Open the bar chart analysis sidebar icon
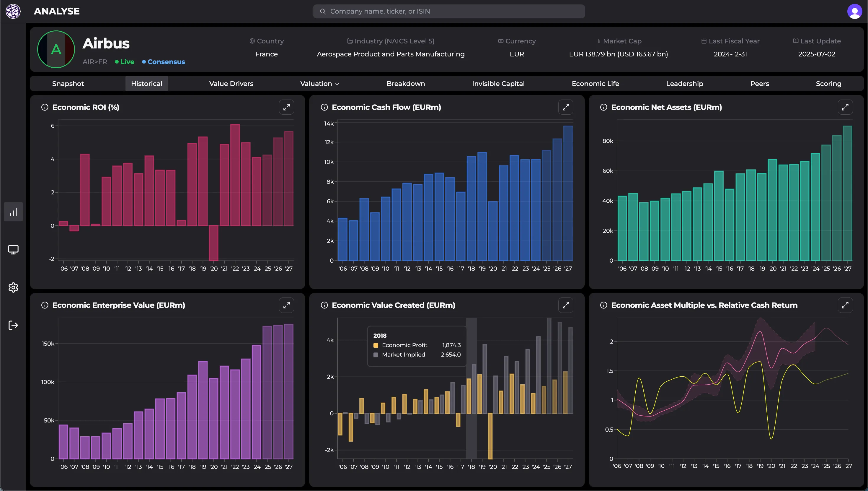The image size is (868, 491). click(13, 212)
